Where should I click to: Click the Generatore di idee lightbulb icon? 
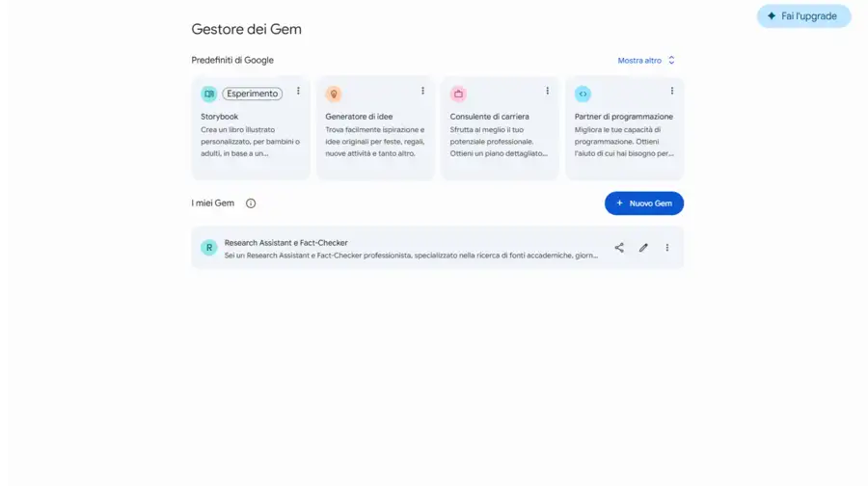[x=334, y=94]
